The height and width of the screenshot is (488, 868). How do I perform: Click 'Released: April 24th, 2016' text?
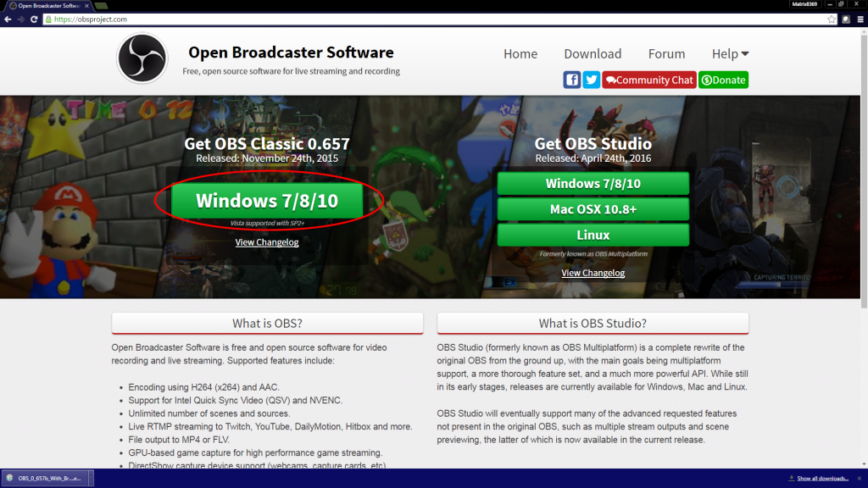pos(593,158)
